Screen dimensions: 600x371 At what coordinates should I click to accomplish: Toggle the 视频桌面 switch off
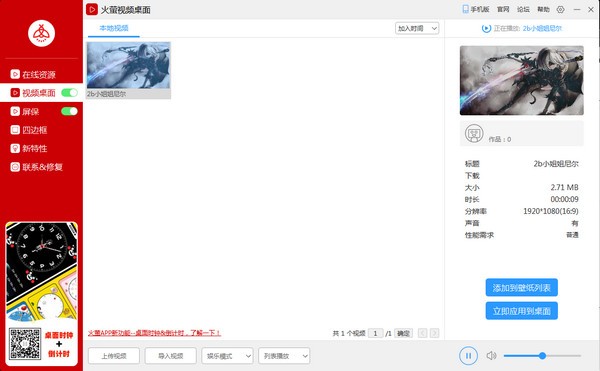pyautogui.click(x=69, y=93)
